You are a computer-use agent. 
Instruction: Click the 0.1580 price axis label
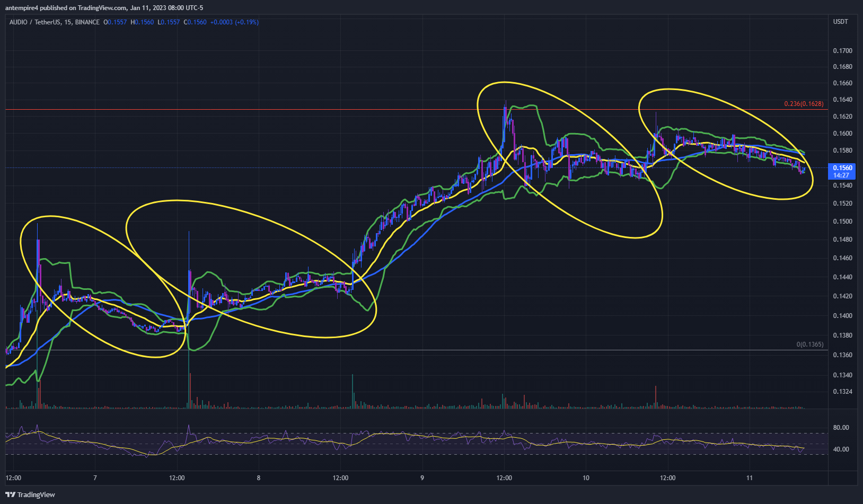click(x=843, y=151)
